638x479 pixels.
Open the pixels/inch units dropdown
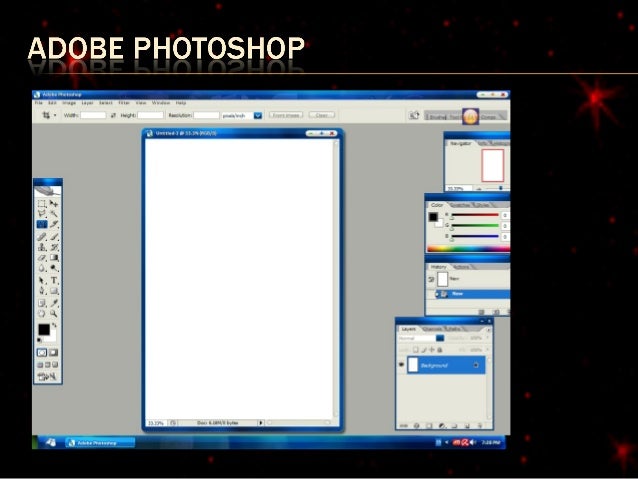(x=258, y=116)
